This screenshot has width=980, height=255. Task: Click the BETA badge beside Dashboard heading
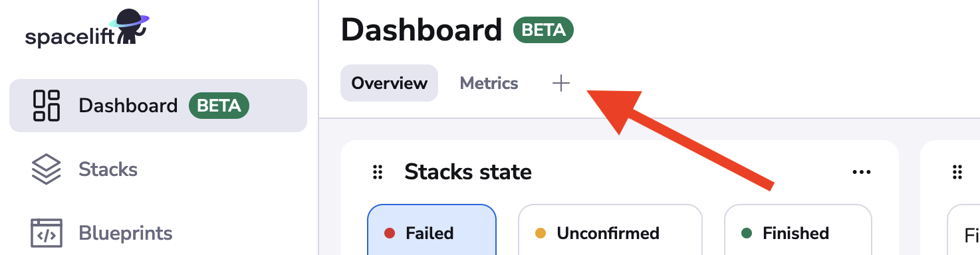pyautogui.click(x=543, y=30)
